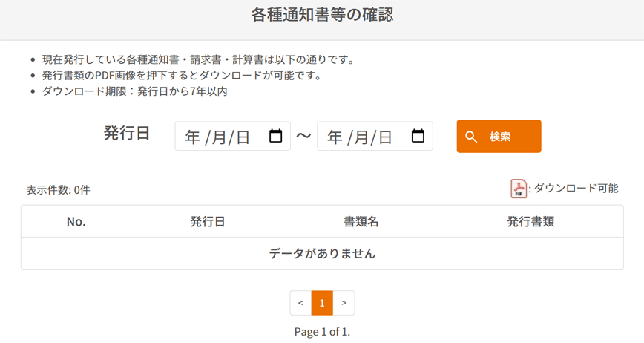
Task: Open the end date calendar picker icon
Action: click(x=418, y=137)
